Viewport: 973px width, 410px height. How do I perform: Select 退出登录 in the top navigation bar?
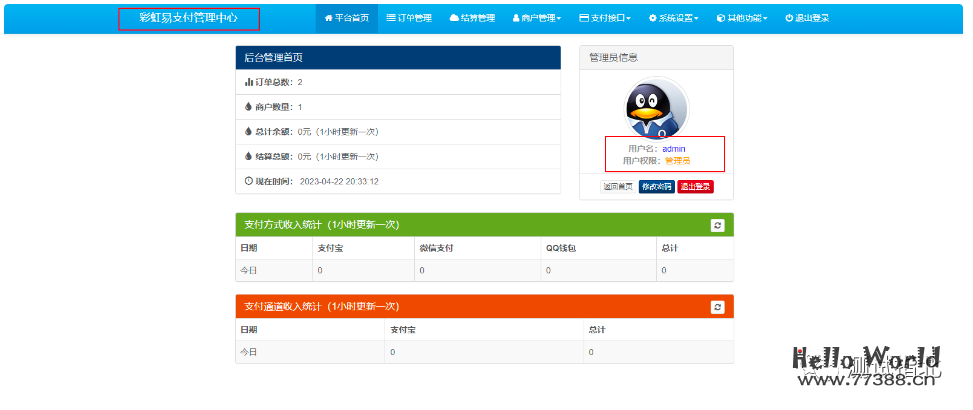tap(807, 18)
